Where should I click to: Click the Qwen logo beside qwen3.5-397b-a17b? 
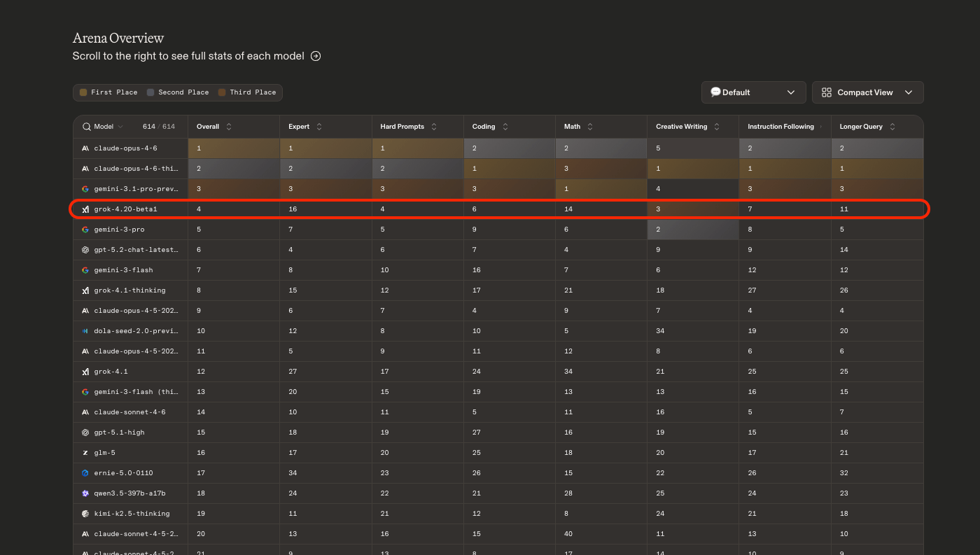pyautogui.click(x=85, y=493)
